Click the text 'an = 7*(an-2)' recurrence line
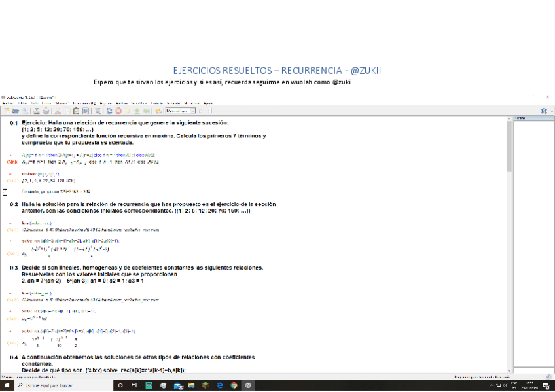The image size is (555, 392). pos(82,281)
